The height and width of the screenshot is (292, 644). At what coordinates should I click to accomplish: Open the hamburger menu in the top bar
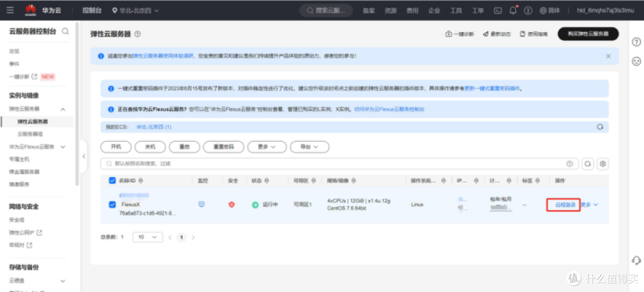pyautogui.click(x=10, y=10)
